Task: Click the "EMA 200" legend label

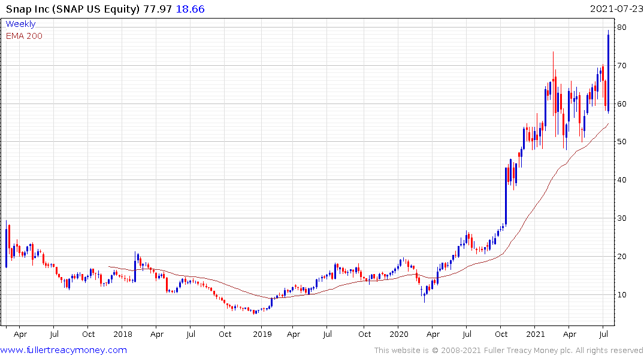Action: 24,36
